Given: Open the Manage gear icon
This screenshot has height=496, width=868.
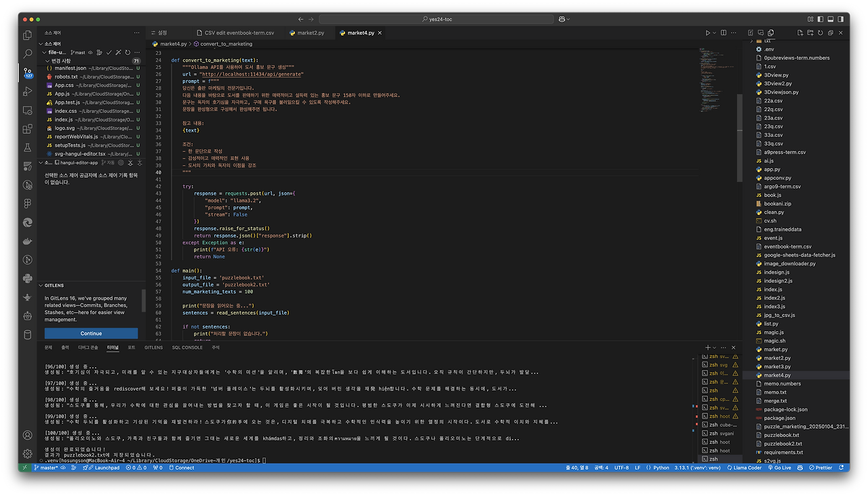Looking at the screenshot, I should (27, 453).
